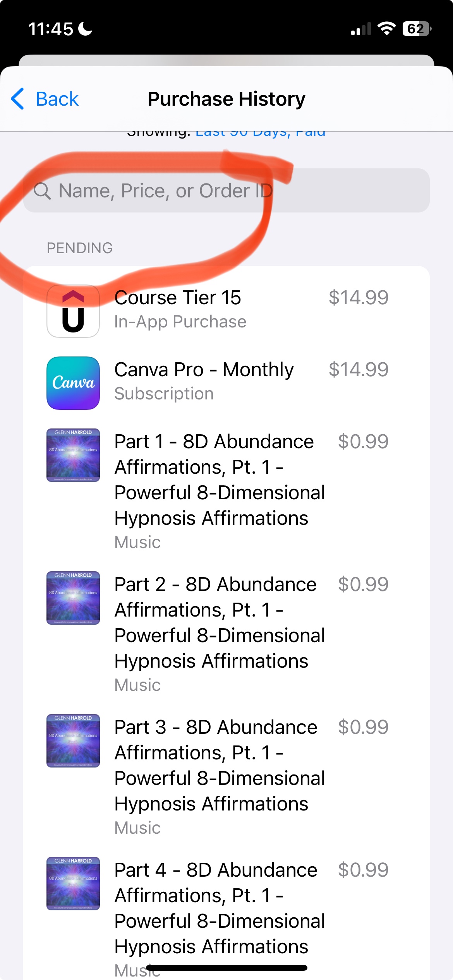Tap the Udemy app icon
The width and height of the screenshot is (453, 980).
(x=73, y=311)
